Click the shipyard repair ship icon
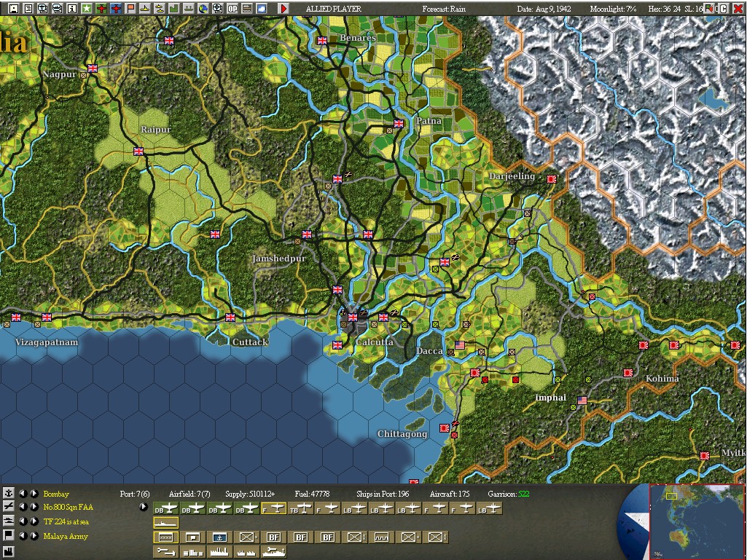The width and height of the screenshot is (747, 560). point(274,551)
